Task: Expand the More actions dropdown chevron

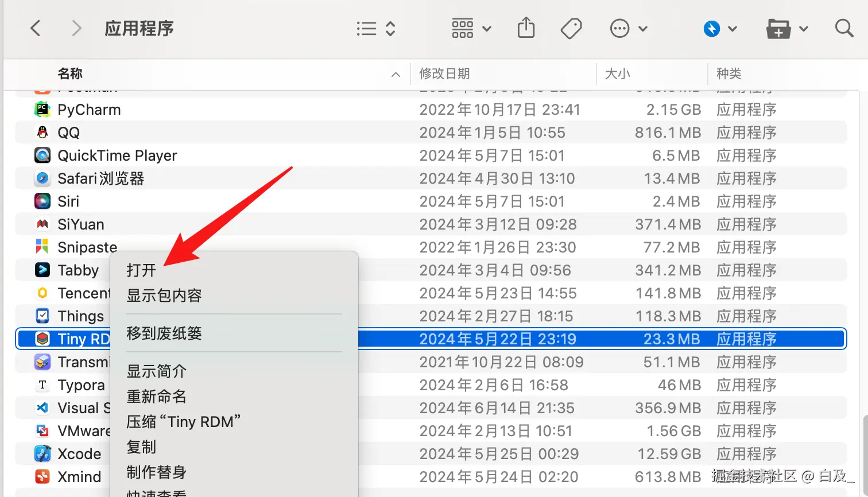Action: (x=643, y=29)
